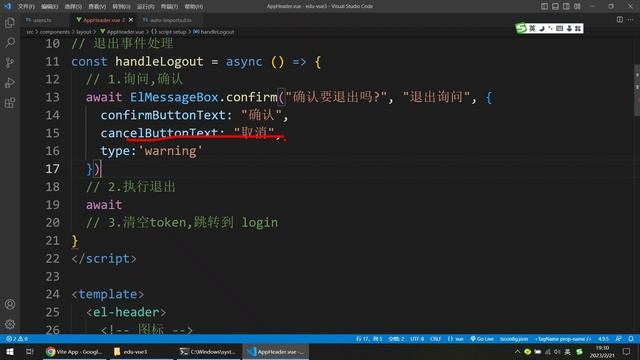Viewport: 640px width, 360px height.
Task: Open the Source Control view
Action: tap(10, 62)
